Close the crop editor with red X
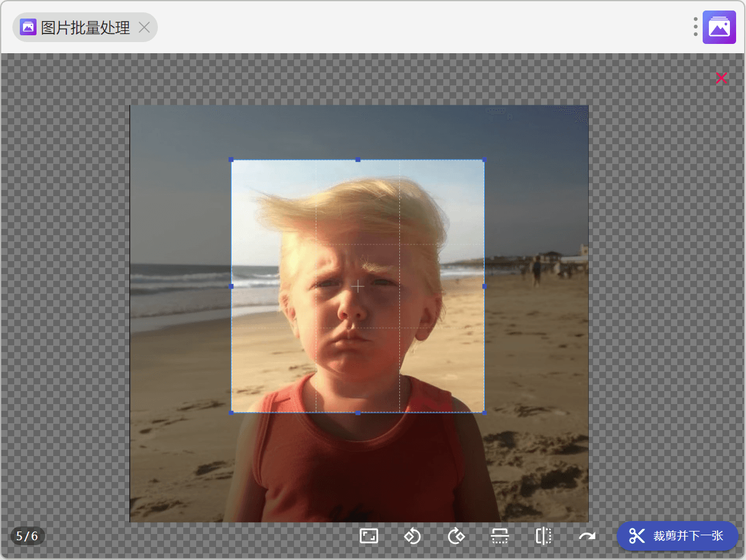746x560 pixels. click(x=721, y=78)
